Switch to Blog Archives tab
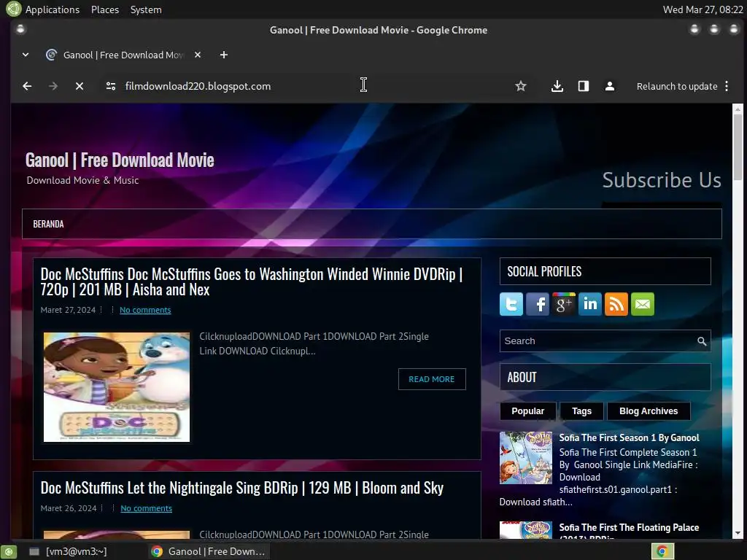747x560 pixels. [649, 411]
